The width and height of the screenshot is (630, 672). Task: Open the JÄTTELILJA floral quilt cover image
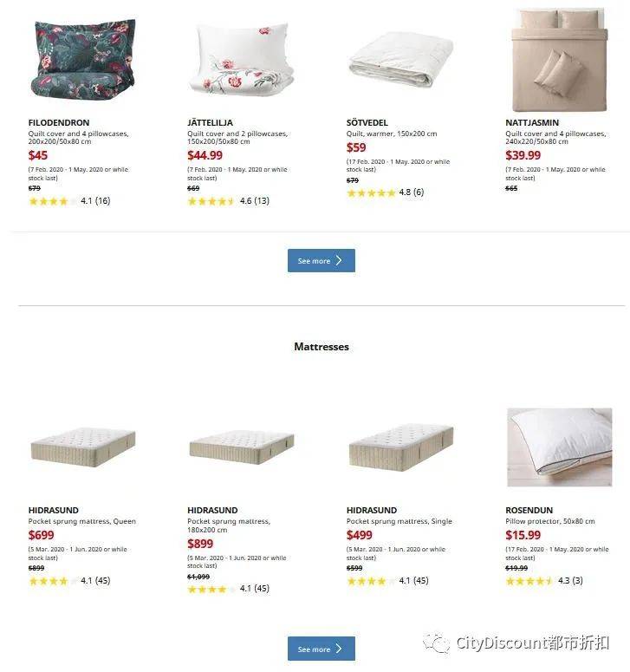(242, 59)
